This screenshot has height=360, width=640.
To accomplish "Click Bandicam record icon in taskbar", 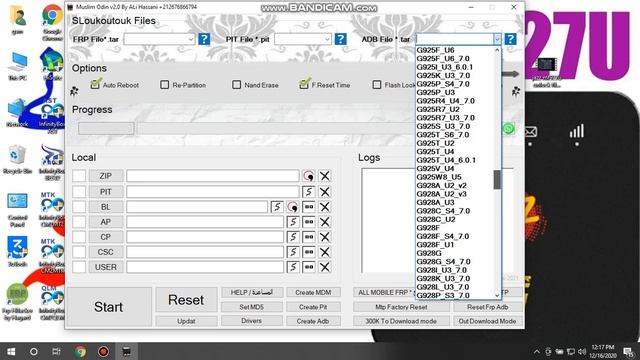I will pos(103,351).
